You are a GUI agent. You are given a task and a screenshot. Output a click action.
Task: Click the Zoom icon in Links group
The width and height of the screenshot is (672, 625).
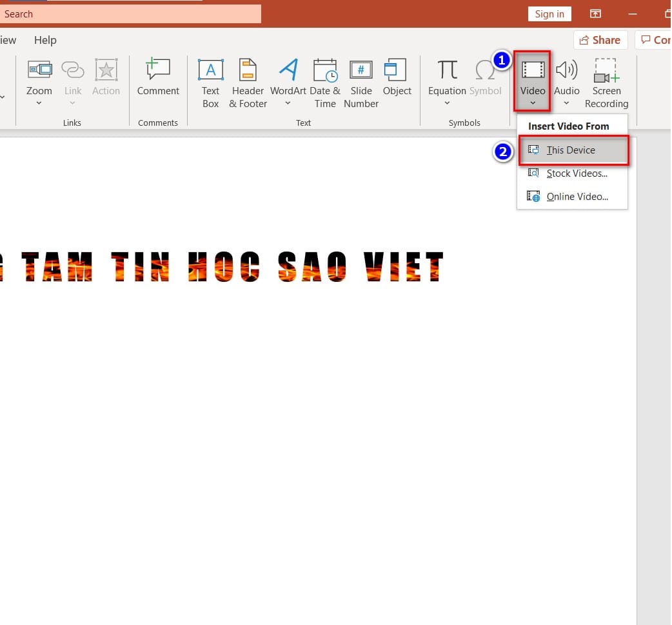tap(39, 70)
